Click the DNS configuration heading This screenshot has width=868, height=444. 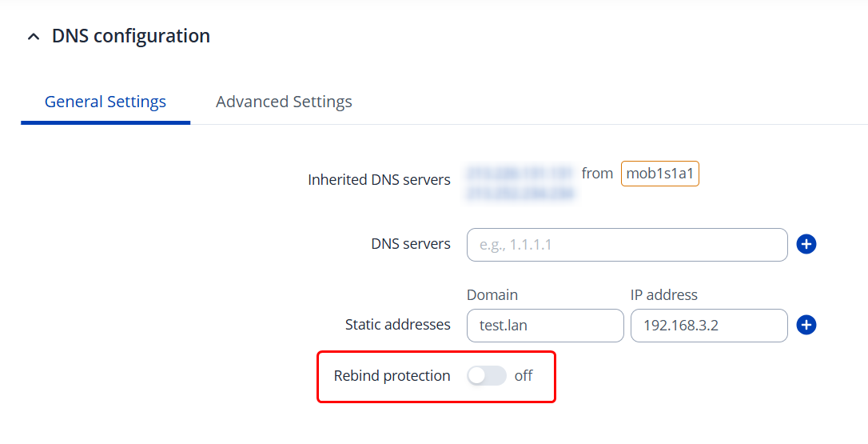click(131, 36)
